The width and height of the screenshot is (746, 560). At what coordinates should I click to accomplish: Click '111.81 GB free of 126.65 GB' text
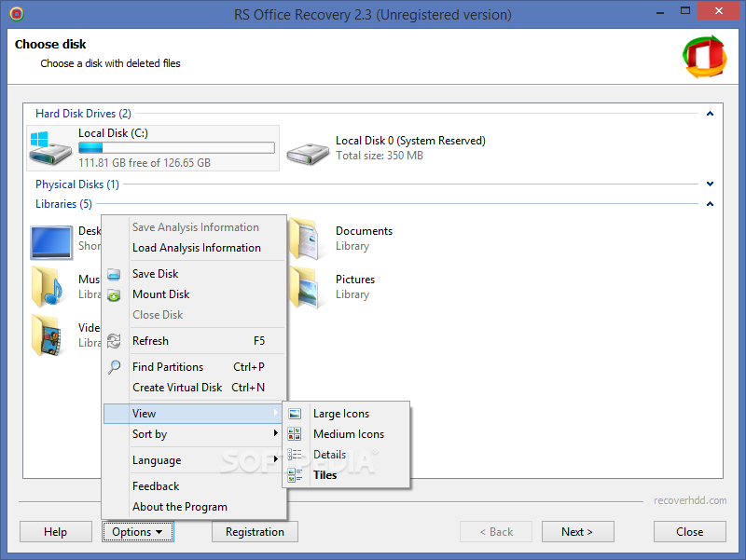(145, 163)
